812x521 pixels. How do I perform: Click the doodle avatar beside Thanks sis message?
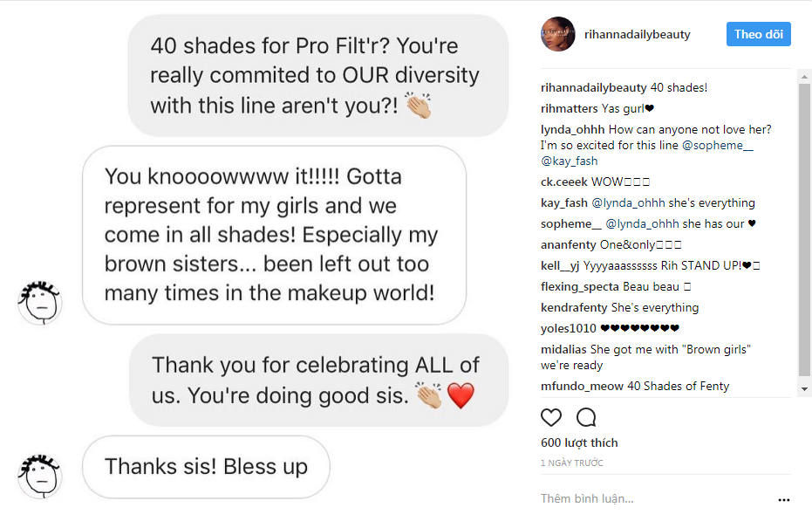39,476
